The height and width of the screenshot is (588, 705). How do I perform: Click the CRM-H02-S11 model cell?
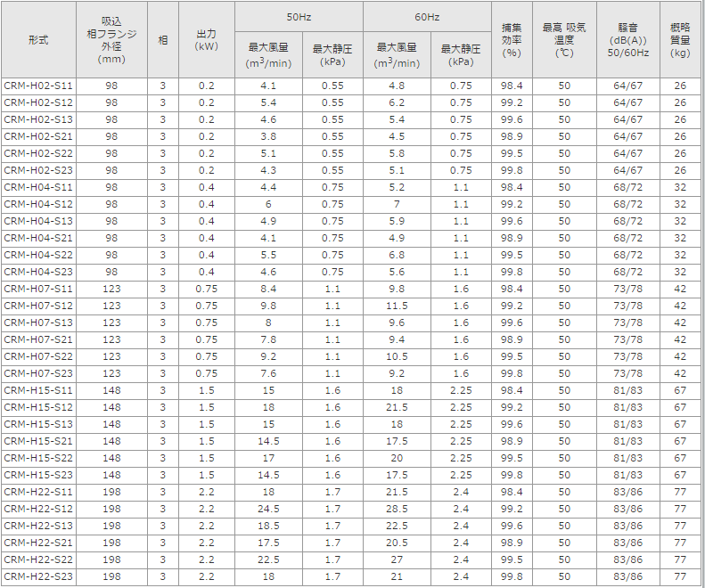38,86
